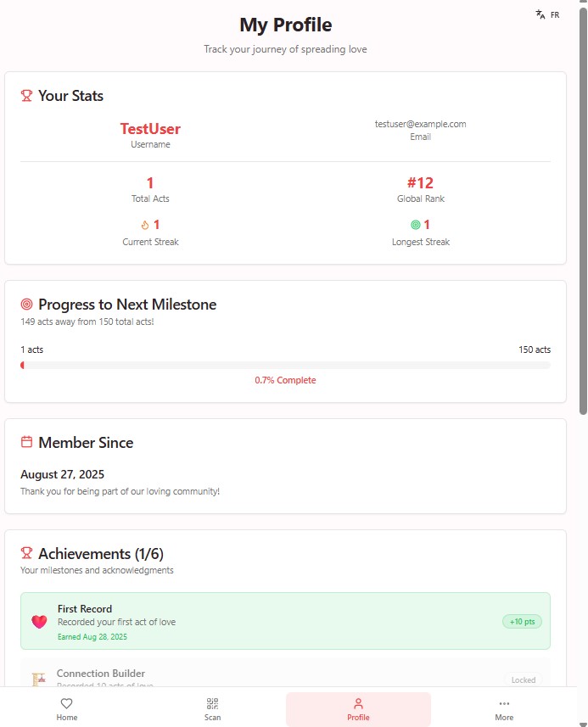The image size is (588, 727).
Task: Click the Locked badge on Connection Builder
Action: click(x=524, y=679)
